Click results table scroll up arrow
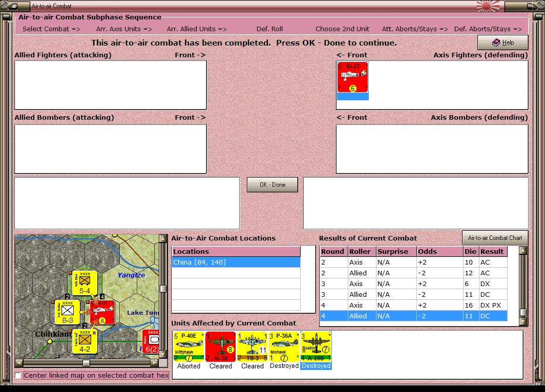The width and height of the screenshot is (545, 392). coord(523,250)
